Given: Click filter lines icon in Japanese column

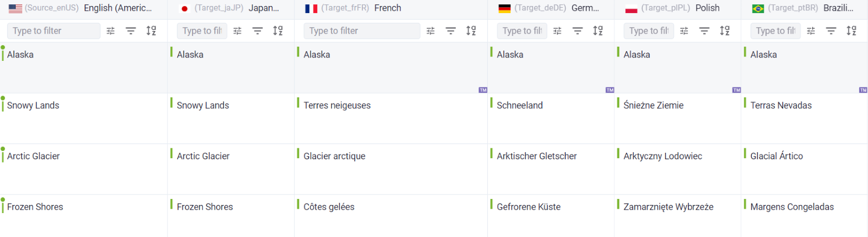Looking at the screenshot, I should tap(258, 31).
